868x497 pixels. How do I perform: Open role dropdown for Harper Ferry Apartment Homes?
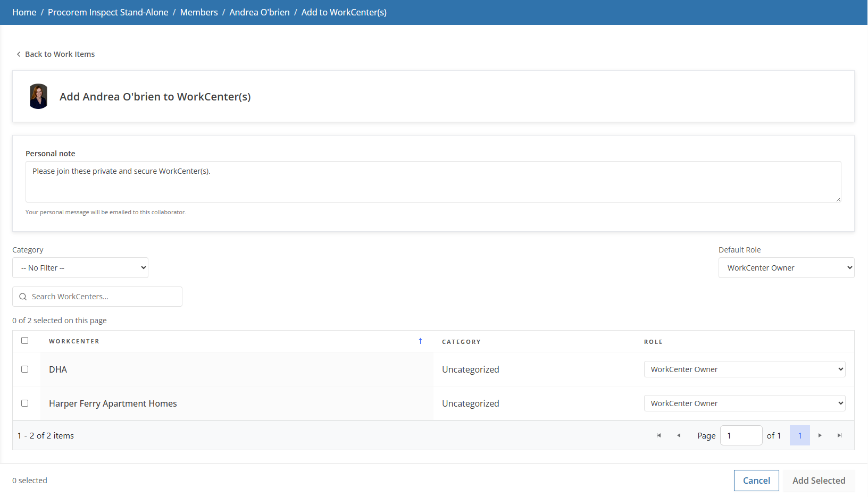pyautogui.click(x=745, y=403)
